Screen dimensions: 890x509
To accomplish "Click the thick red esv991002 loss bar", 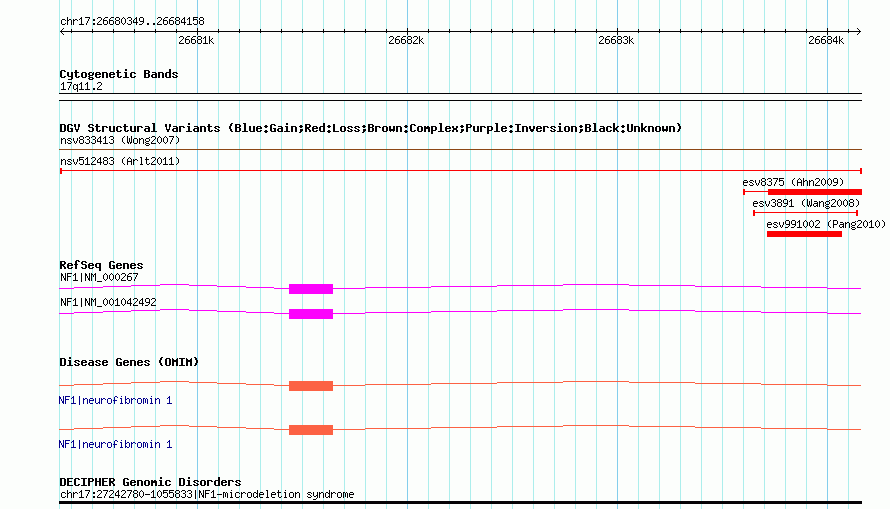I will pos(804,234).
